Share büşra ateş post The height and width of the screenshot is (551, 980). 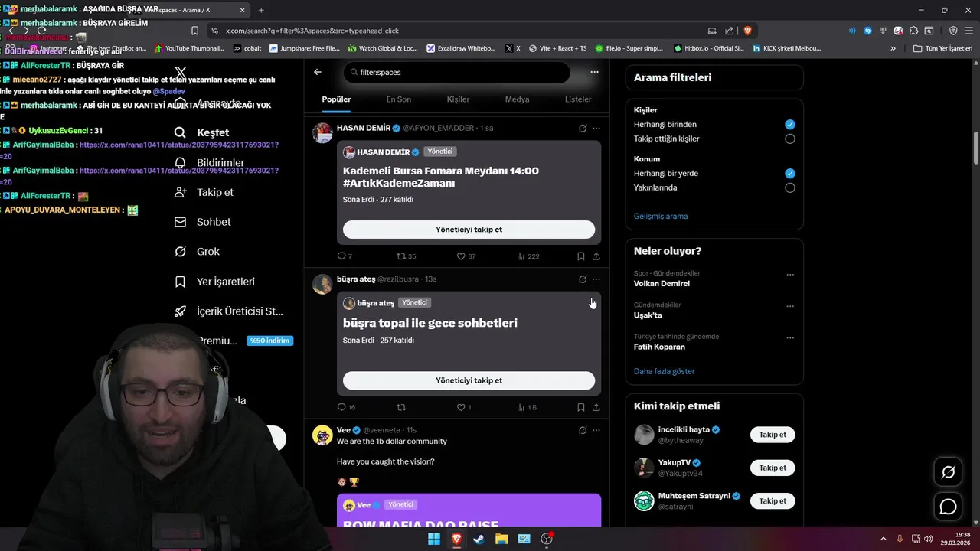(596, 407)
